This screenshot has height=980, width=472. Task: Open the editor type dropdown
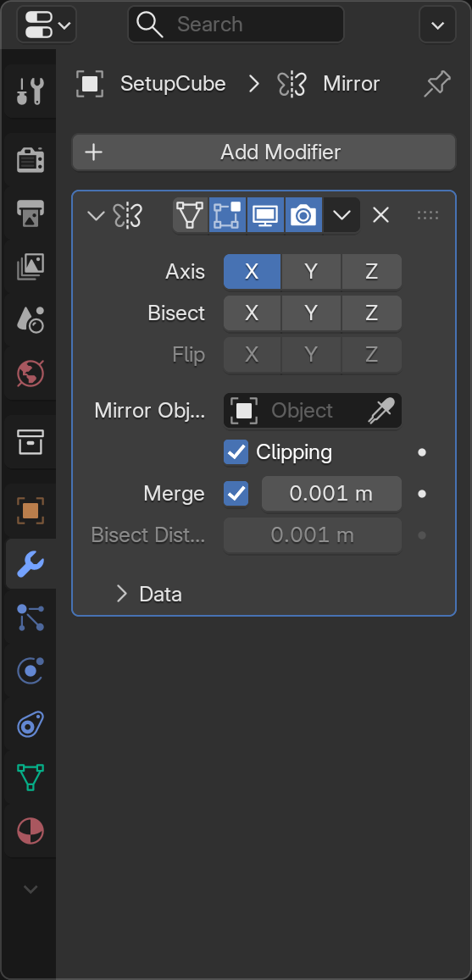[x=47, y=25]
